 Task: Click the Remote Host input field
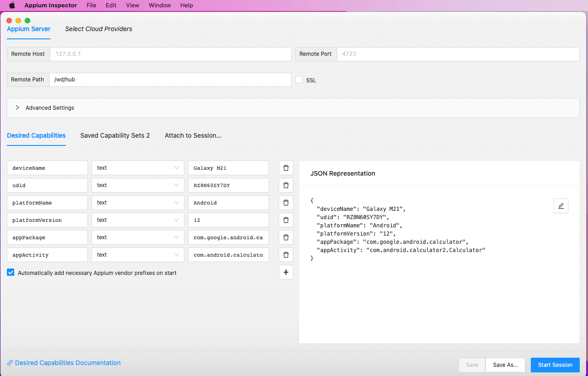pos(170,54)
